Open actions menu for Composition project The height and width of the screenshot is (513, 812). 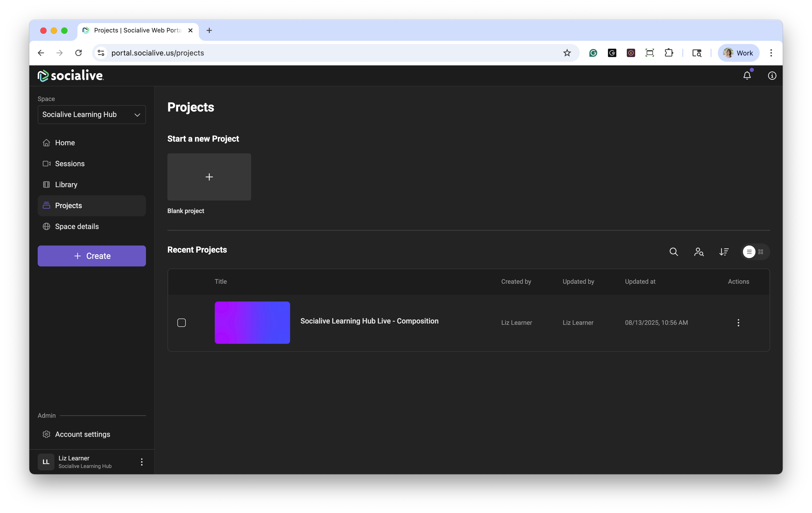738,323
